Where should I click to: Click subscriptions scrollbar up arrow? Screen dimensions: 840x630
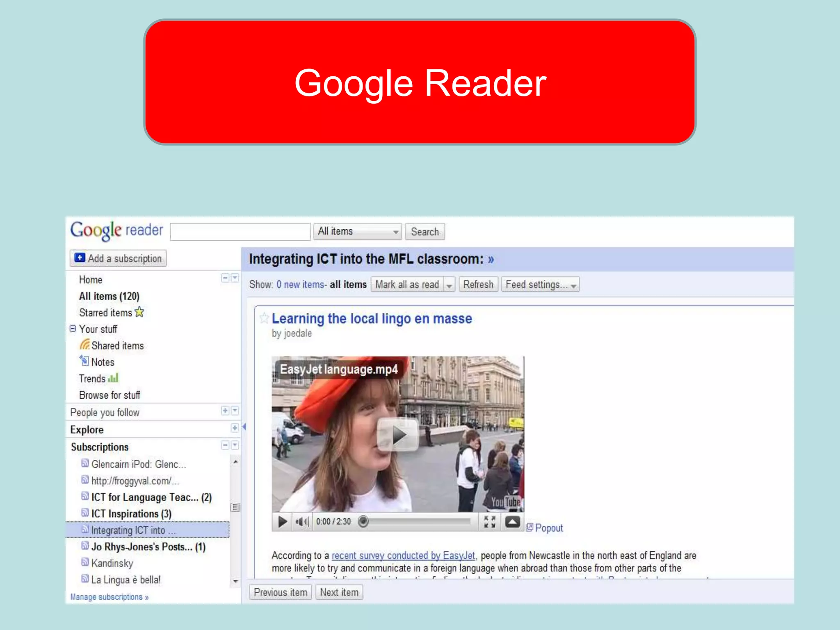(x=235, y=462)
